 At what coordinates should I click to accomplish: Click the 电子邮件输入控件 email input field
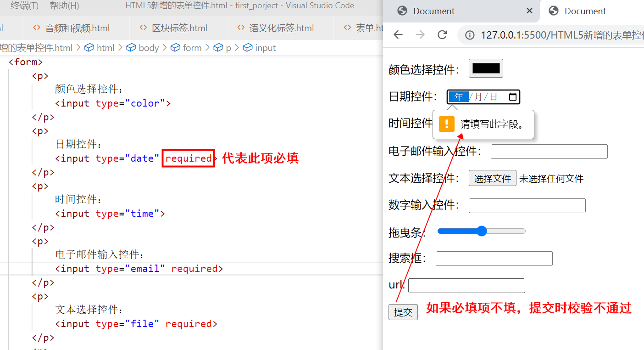tap(549, 152)
